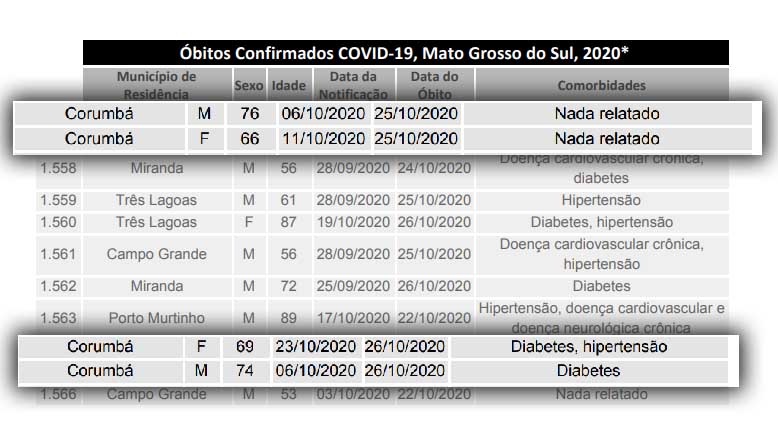Screen dimensions: 778x436
Task: Click death date '22/10/2020' in row 1.563
Action: point(434,318)
